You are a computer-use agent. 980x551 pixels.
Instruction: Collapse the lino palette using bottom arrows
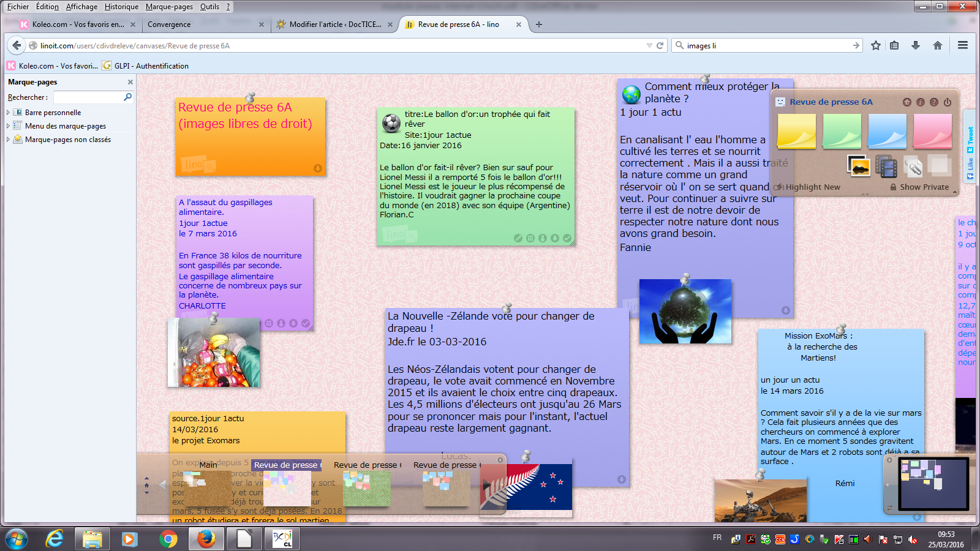[865, 194]
